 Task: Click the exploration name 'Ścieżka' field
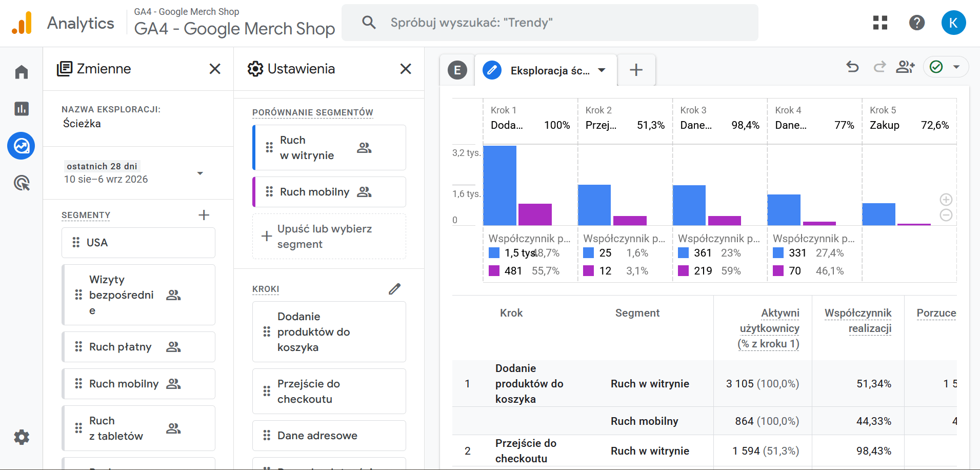(x=82, y=124)
